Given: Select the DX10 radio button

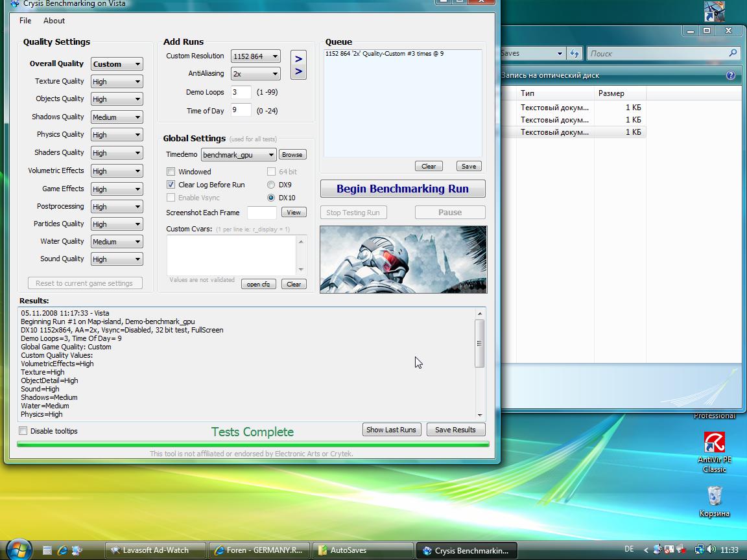Looking at the screenshot, I should click(271, 198).
